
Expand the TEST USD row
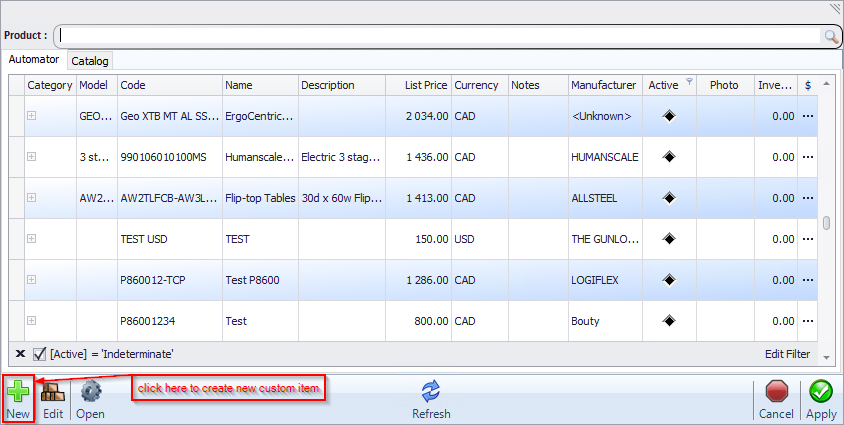(32, 239)
